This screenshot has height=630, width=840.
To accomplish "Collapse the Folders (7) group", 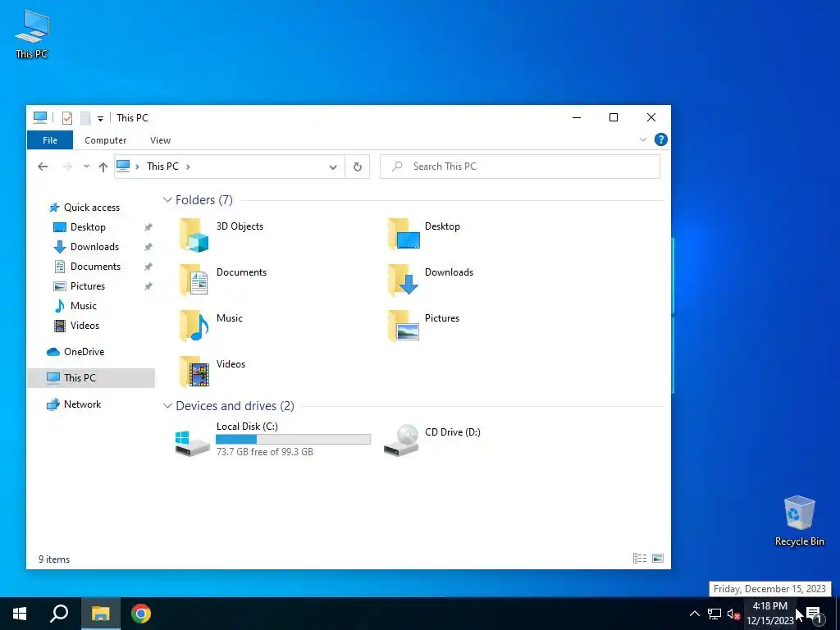I will pyautogui.click(x=167, y=200).
